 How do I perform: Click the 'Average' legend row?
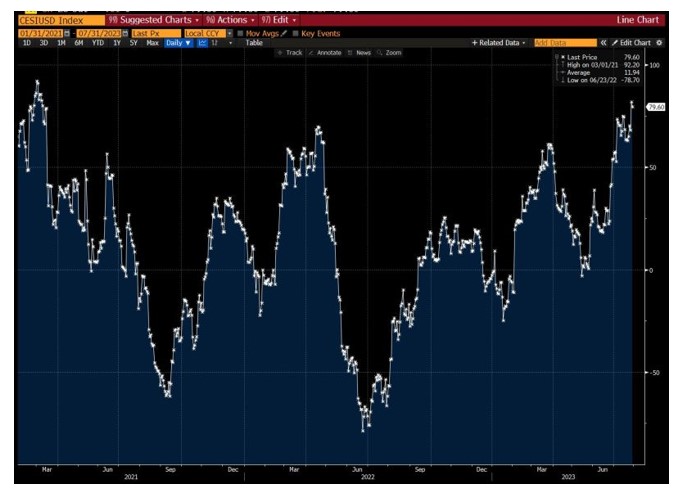[x=600, y=73]
